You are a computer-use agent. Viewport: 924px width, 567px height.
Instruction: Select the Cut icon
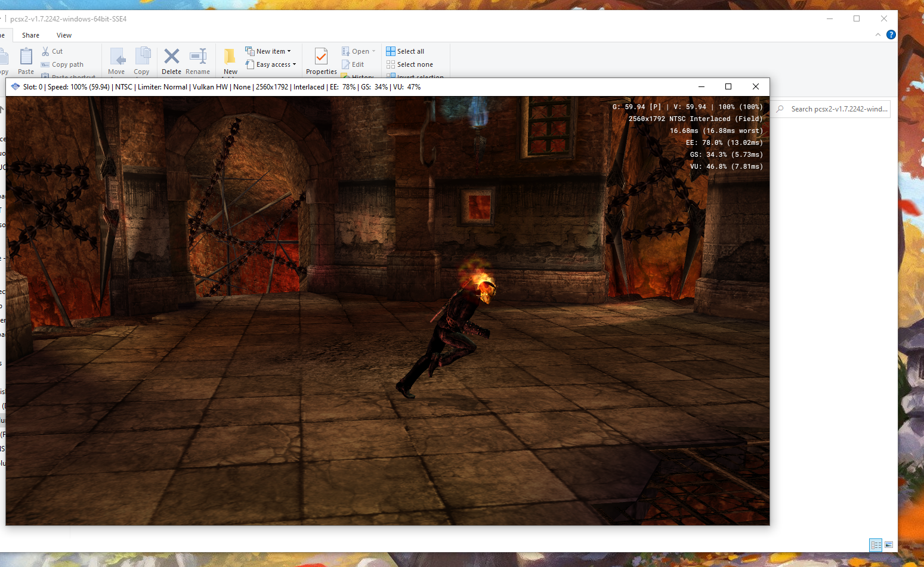[x=46, y=51]
